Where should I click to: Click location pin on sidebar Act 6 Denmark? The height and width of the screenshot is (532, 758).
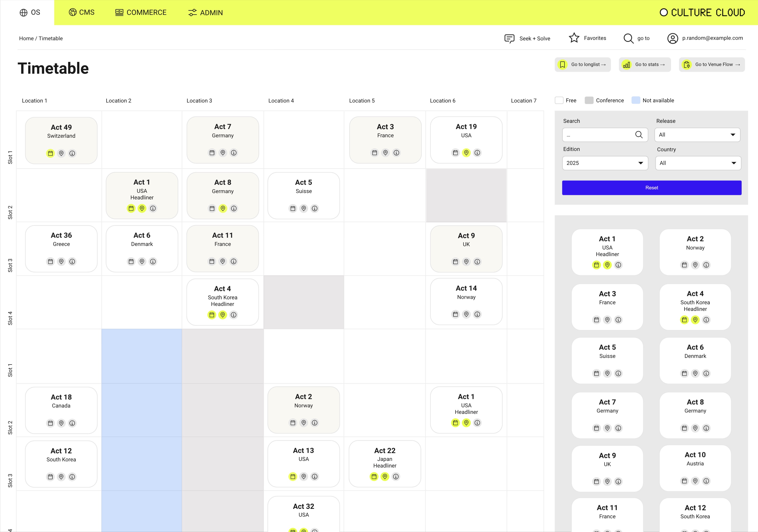tap(695, 373)
